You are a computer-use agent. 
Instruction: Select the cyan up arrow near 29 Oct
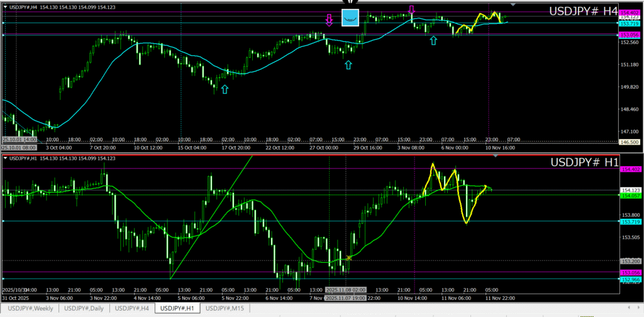click(348, 64)
